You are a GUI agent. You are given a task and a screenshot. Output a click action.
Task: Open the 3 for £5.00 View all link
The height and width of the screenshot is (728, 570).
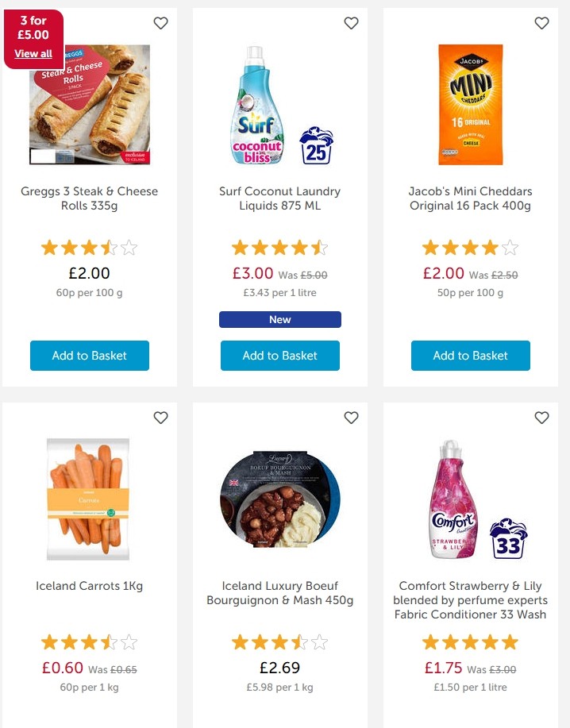click(33, 54)
